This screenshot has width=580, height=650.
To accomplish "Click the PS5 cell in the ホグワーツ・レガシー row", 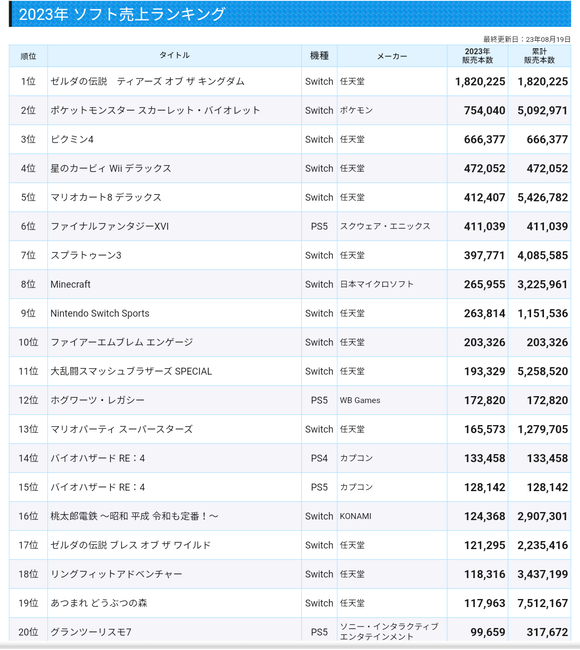I will (x=319, y=400).
